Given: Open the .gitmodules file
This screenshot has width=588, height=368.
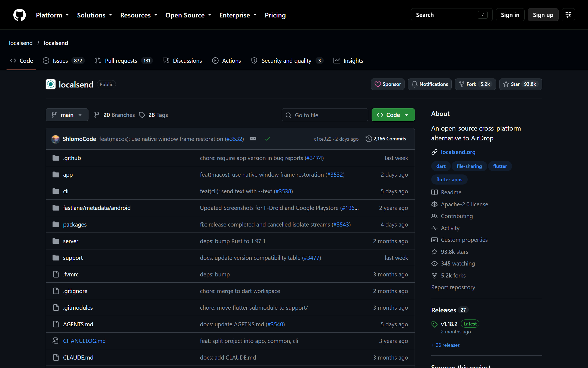Looking at the screenshot, I should (78, 308).
